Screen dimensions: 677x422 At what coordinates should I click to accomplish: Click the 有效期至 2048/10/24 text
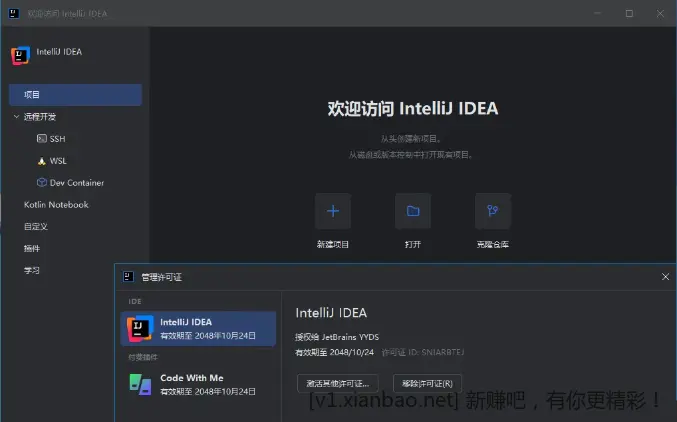(334, 352)
